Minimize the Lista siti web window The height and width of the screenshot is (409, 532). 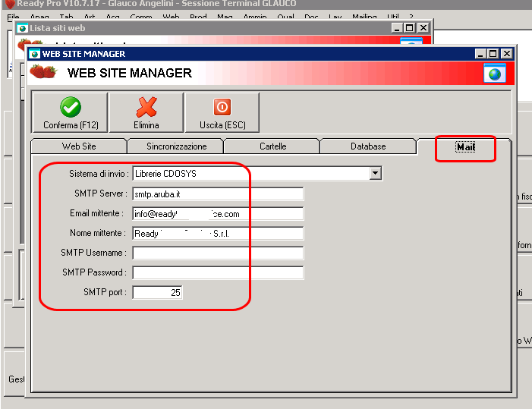point(397,28)
